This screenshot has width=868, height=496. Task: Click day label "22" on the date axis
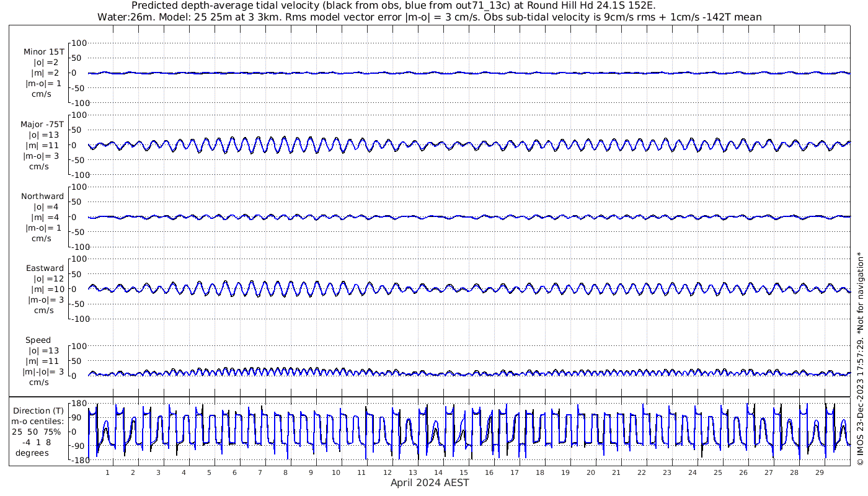tap(641, 472)
